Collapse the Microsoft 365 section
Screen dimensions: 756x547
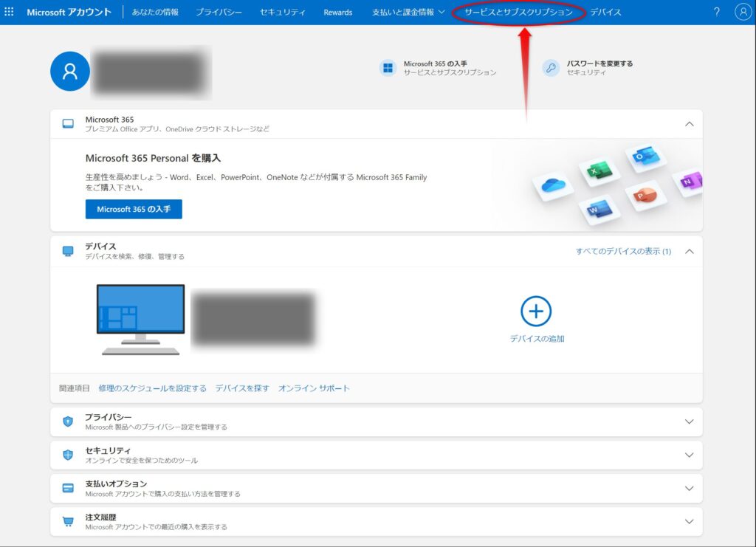689,124
